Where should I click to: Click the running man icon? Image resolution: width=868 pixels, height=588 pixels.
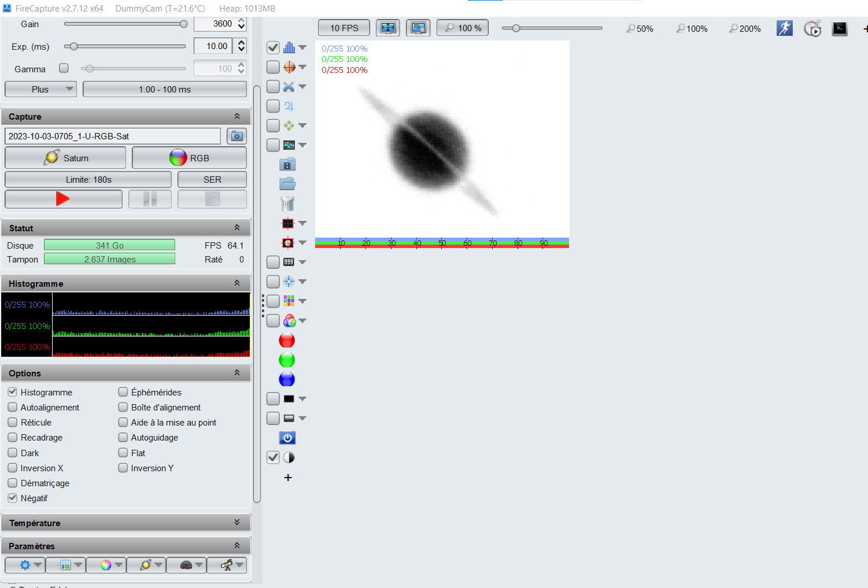[x=785, y=28]
